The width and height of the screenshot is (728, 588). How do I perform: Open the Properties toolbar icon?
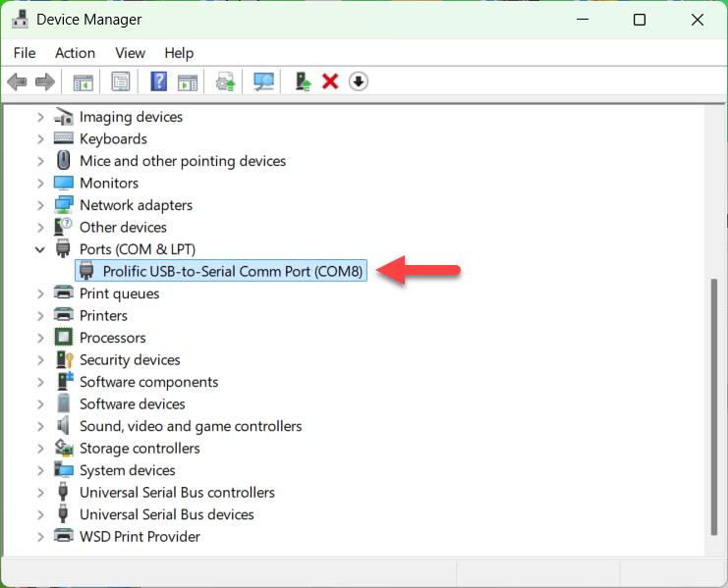(x=121, y=82)
